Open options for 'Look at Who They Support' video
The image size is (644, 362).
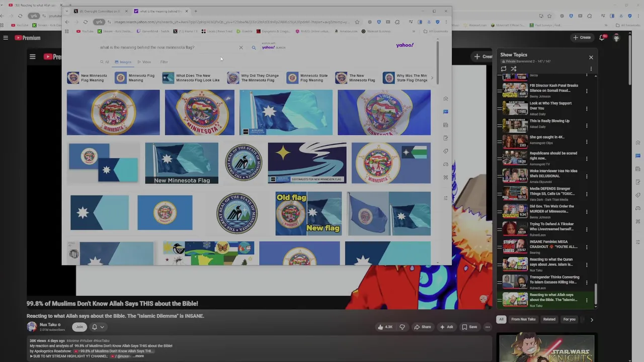coord(587,109)
